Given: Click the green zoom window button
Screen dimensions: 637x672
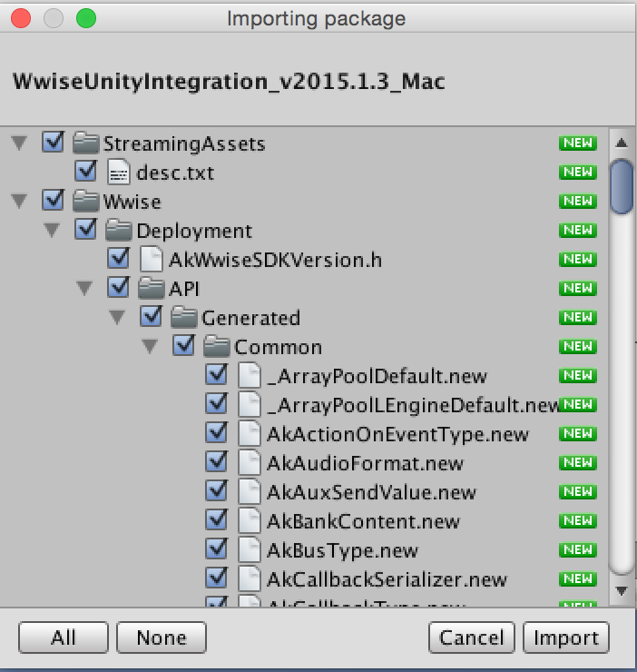Looking at the screenshot, I should [x=86, y=18].
